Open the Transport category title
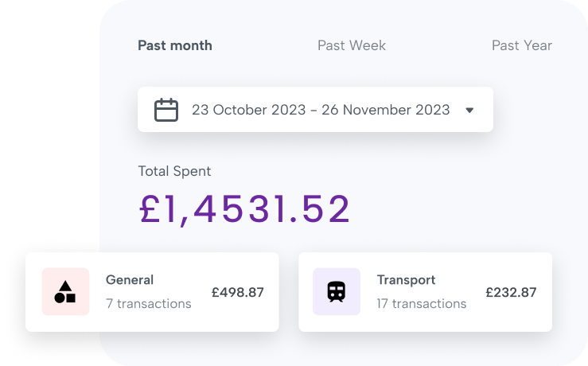 click(406, 280)
